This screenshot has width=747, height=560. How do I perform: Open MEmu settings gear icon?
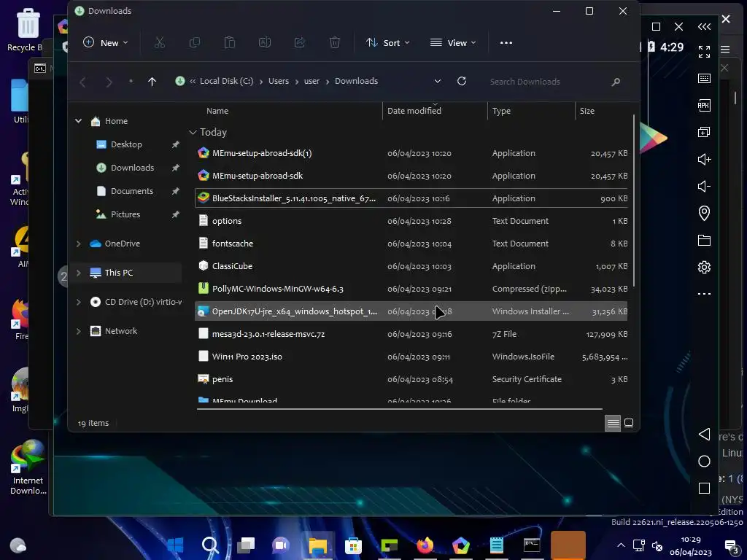(x=704, y=267)
